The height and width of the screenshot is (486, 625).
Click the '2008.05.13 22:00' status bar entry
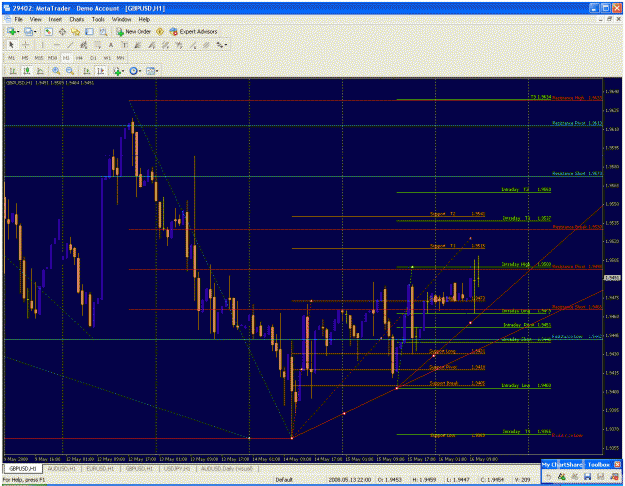click(349, 480)
